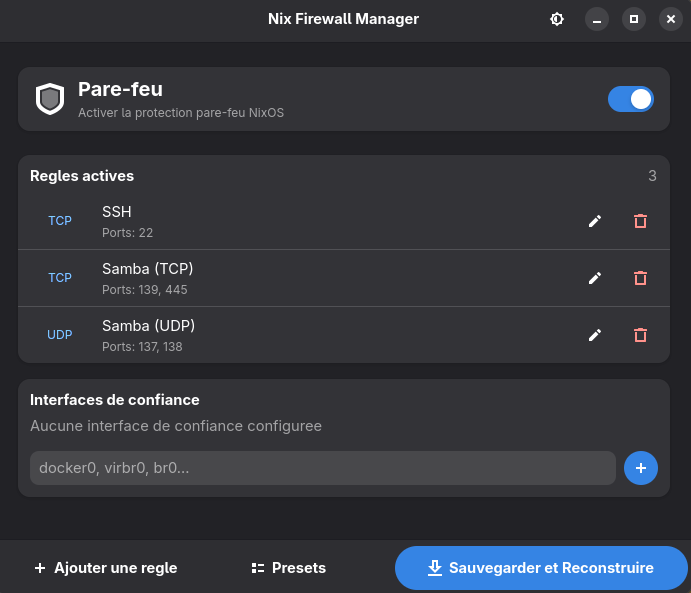Click the active rules count badge
This screenshot has width=691, height=593.
652,176
